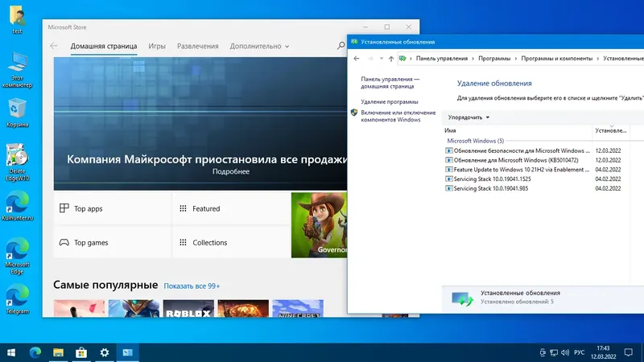Click 'Панель управления' breadcrumb
This screenshot has height=362, width=644.
point(441,59)
